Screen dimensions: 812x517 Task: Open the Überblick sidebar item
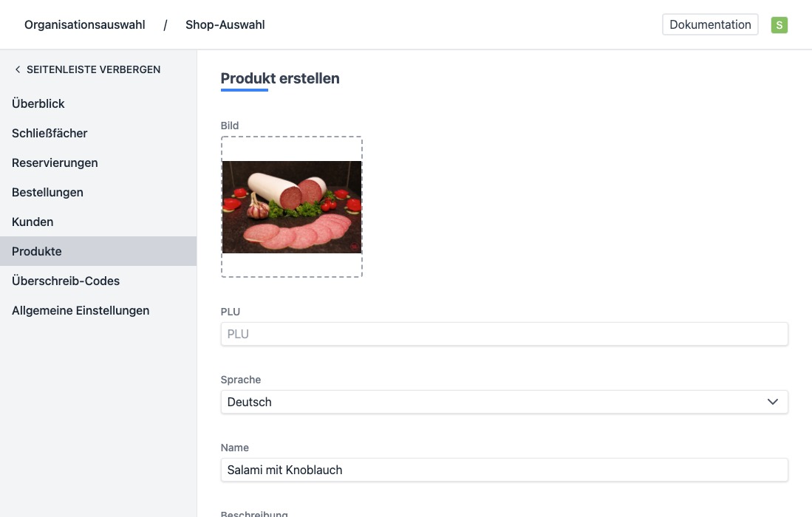click(38, 103)
